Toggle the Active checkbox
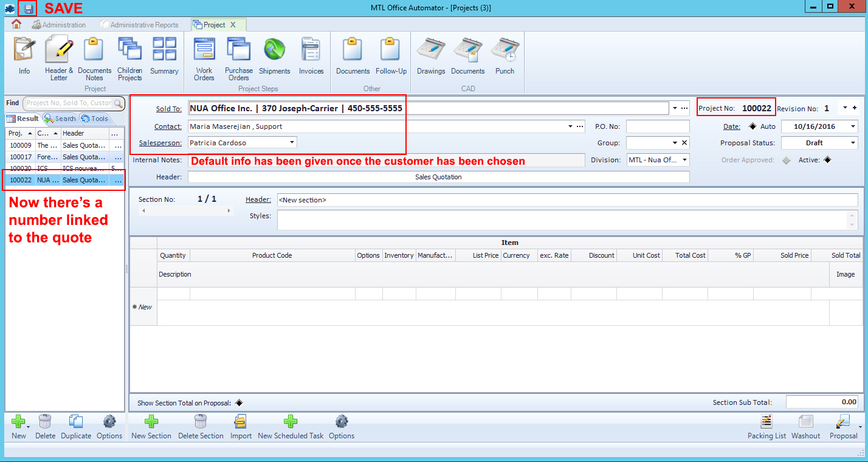Viewport: 868px width, 462px height. coord(827,160)
